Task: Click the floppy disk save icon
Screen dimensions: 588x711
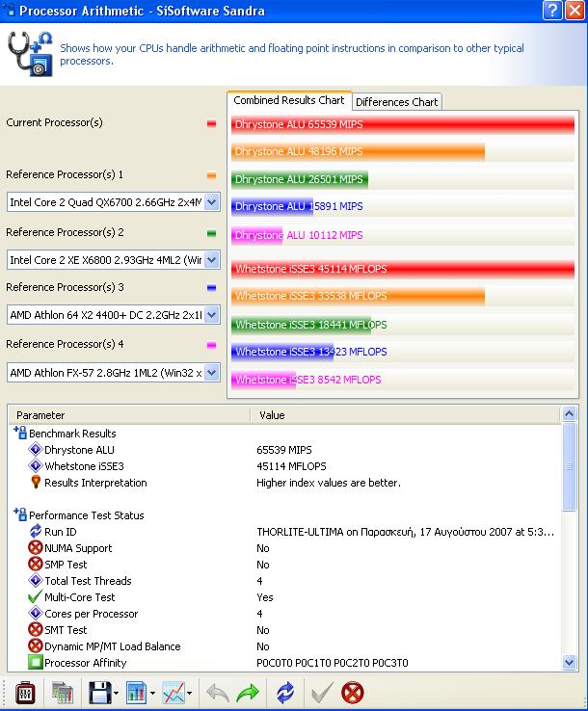Action: pos(100,693)
